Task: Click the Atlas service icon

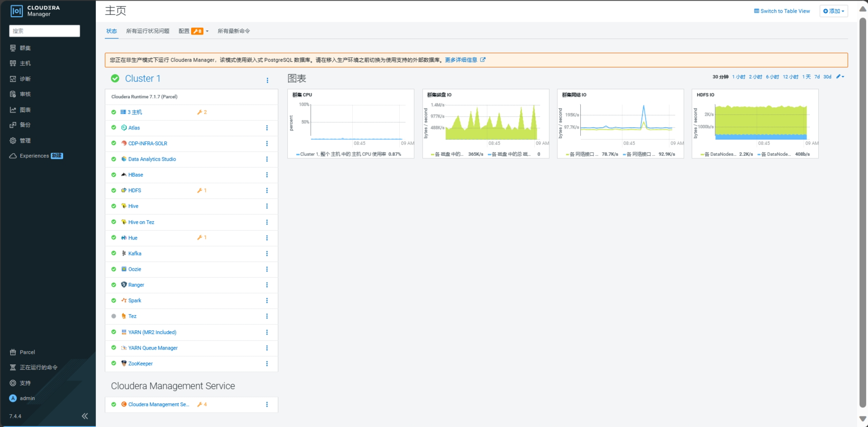Action: click(124, 128)
